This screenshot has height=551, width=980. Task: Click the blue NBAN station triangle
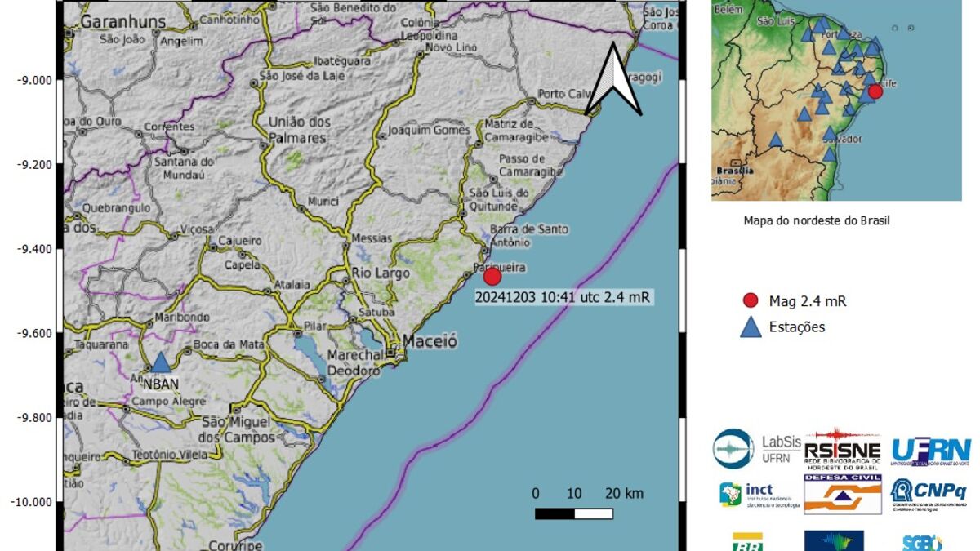(161, 362)
